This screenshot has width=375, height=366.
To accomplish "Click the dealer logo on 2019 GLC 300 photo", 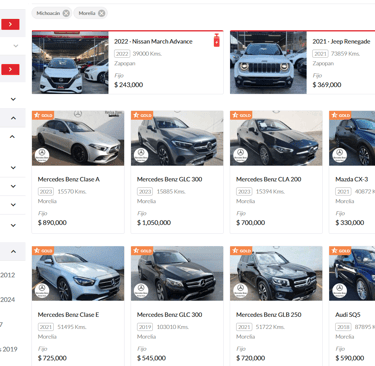I will pyautogui.click(x=141, y=291).
